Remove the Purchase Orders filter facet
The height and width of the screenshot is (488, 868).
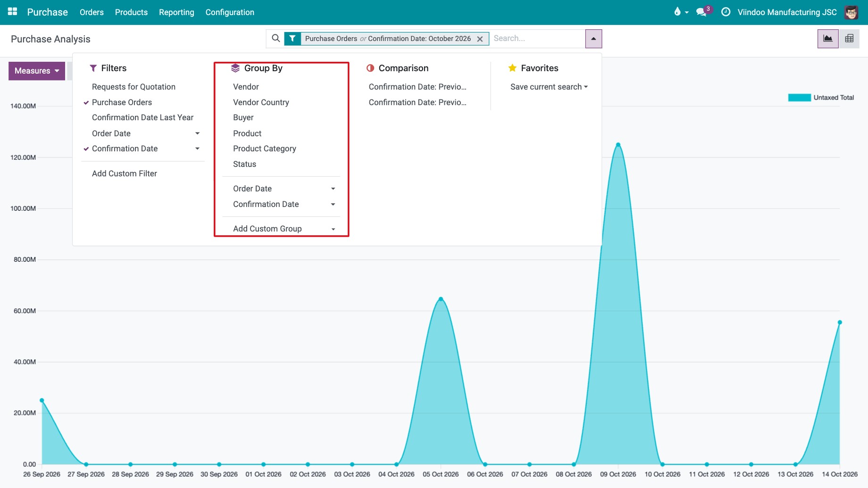coord(480,39)
